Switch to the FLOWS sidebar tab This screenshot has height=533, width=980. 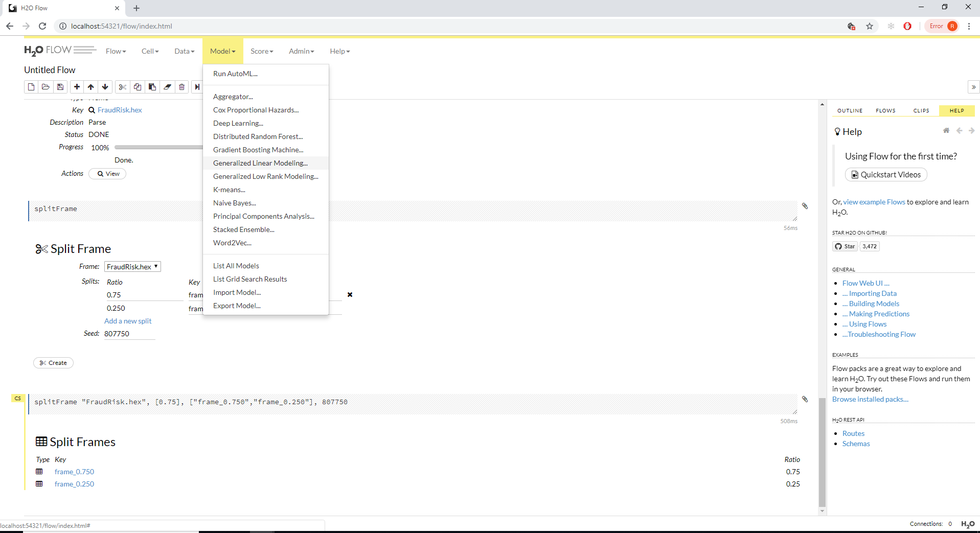point(885,110)
